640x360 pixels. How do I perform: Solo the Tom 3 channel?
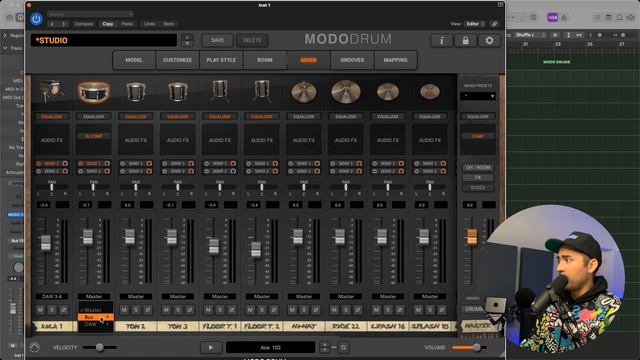point(178,310)
